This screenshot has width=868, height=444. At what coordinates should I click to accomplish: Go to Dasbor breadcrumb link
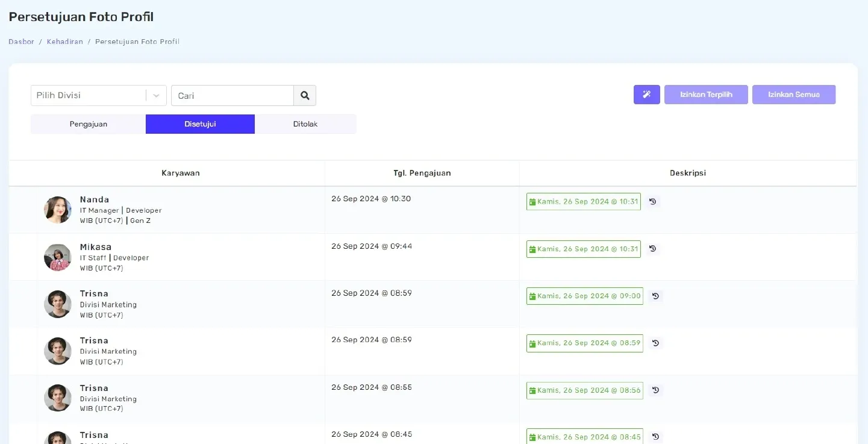tap(21, 42)
